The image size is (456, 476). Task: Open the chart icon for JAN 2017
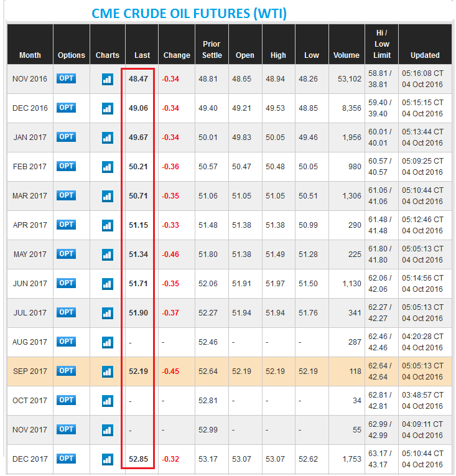pyautogui.click(x=108, y=138)
